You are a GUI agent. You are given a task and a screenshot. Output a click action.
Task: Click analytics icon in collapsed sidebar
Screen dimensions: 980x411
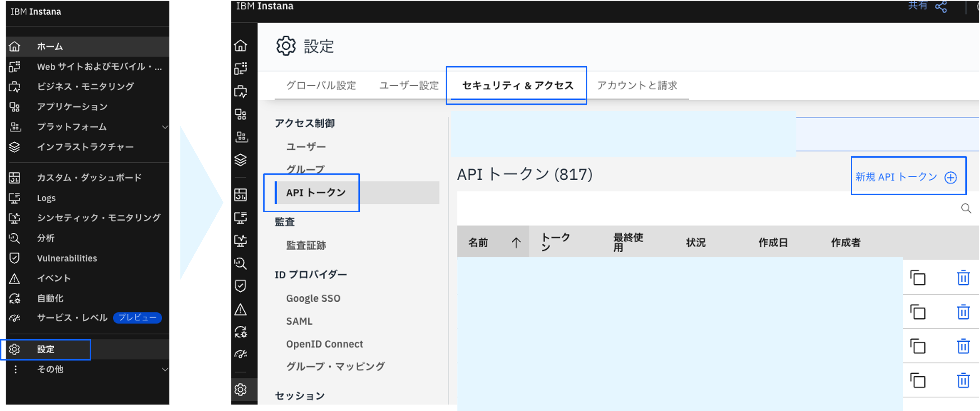[241, 264]
